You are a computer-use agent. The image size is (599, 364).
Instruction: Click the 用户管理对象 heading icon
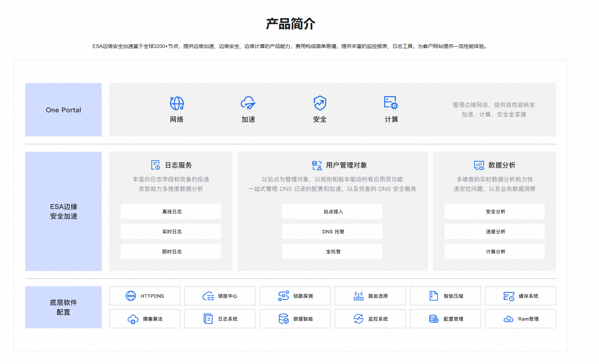(x=317, y=165)
